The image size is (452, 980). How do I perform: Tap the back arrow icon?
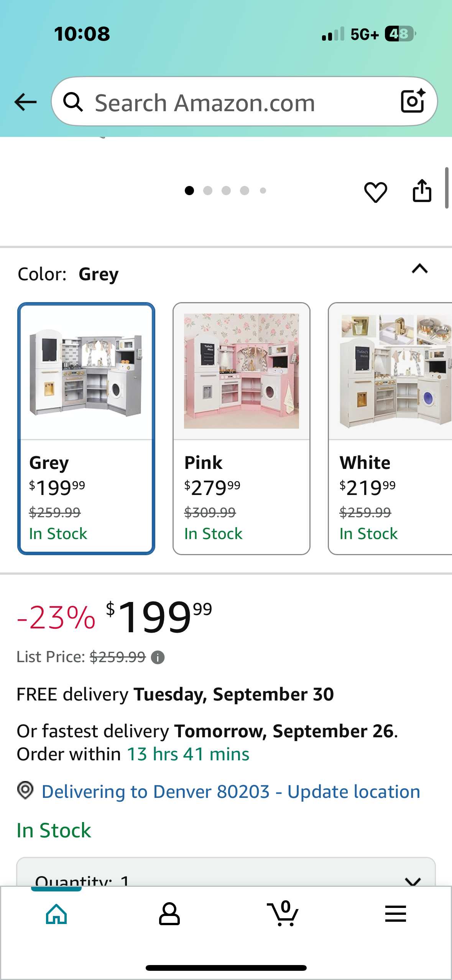pyautogui.click(x=25, y=102)
